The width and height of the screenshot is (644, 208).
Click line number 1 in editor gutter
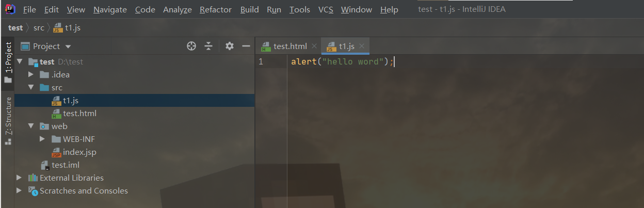[x=261, y=61]
